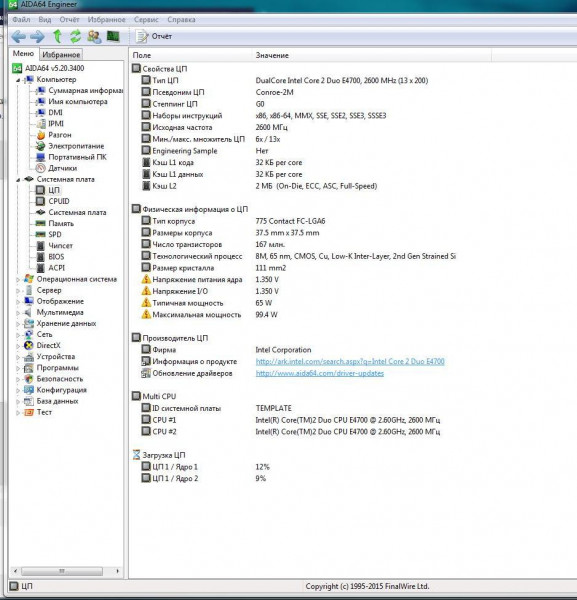Select the CPUID chip icon
Image resolution: width=577 pixels, height=600 pixels.
click(41, 201)
